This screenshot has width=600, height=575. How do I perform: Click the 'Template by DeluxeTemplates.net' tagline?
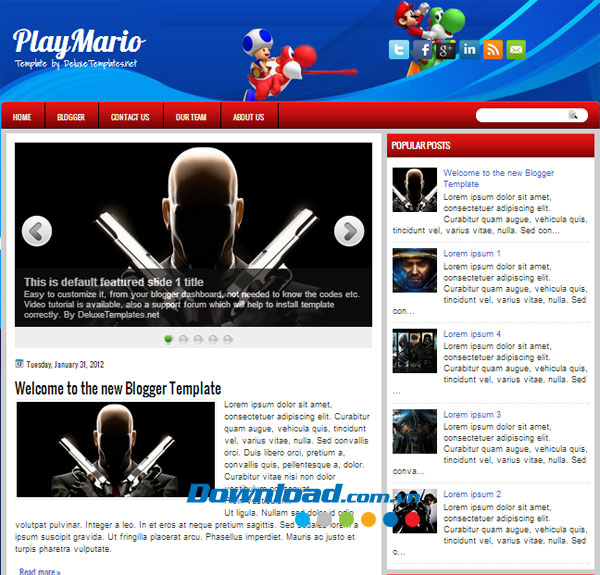coord(76,64)
